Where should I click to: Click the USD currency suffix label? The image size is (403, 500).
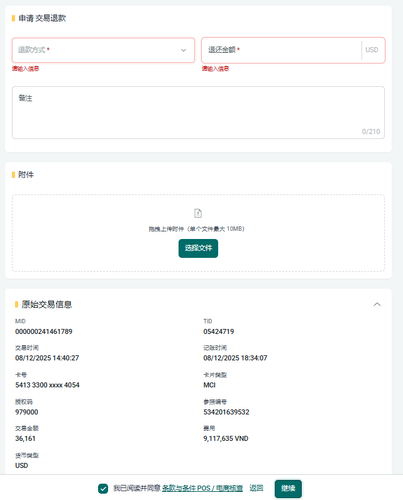(x=372, y=50)
